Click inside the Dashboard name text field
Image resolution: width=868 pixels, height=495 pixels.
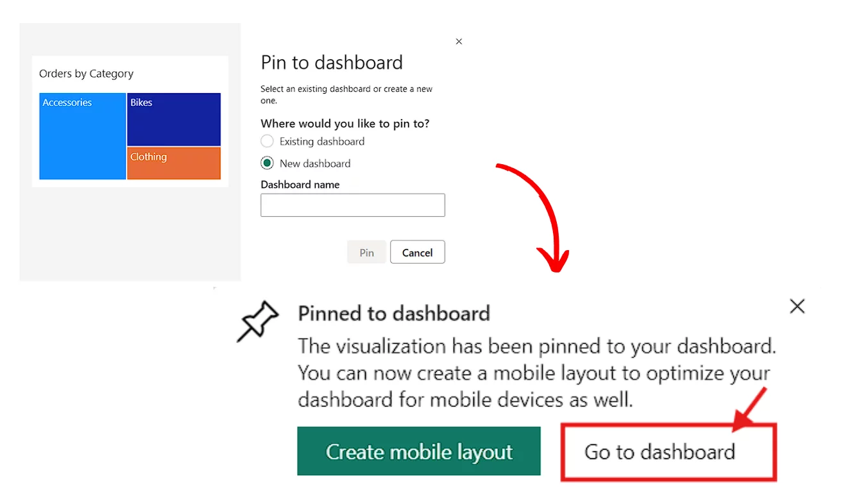[352, 205]
